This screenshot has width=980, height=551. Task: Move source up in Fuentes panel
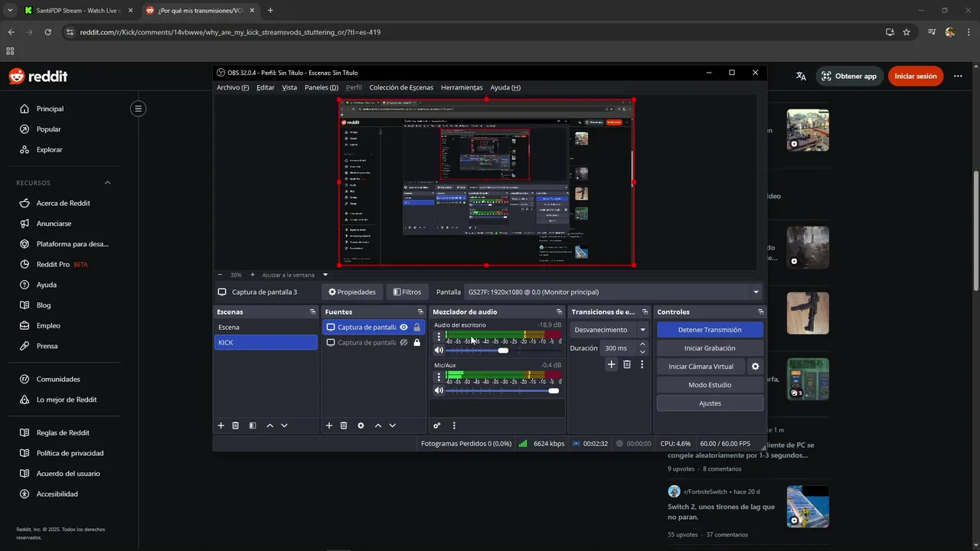[377, 425]
